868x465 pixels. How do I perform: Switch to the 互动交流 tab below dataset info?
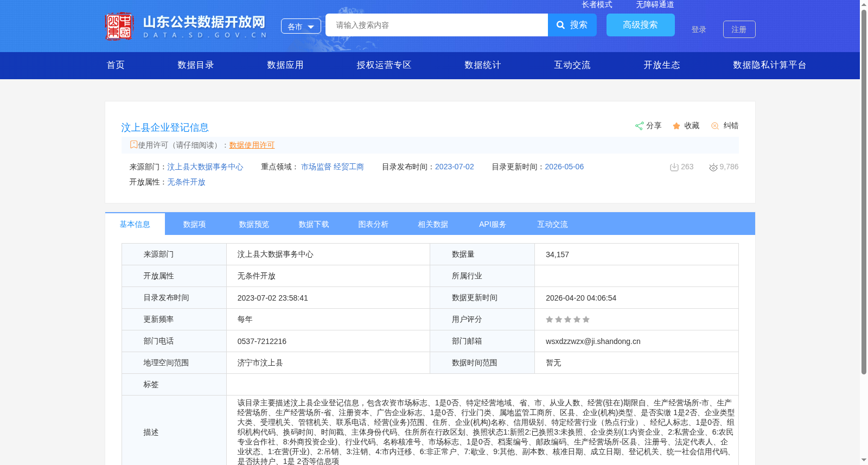(x=553, y=224)
